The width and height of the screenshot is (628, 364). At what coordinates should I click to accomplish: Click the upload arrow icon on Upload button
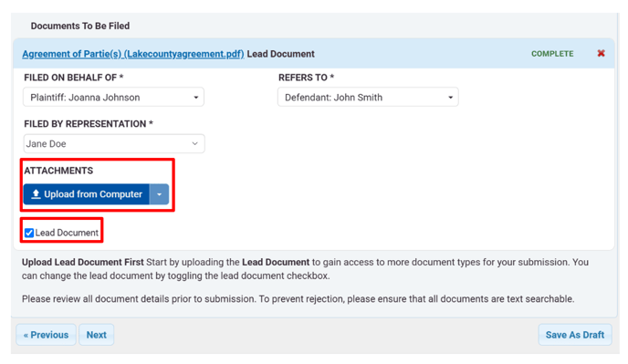click(x=36, y=194)
